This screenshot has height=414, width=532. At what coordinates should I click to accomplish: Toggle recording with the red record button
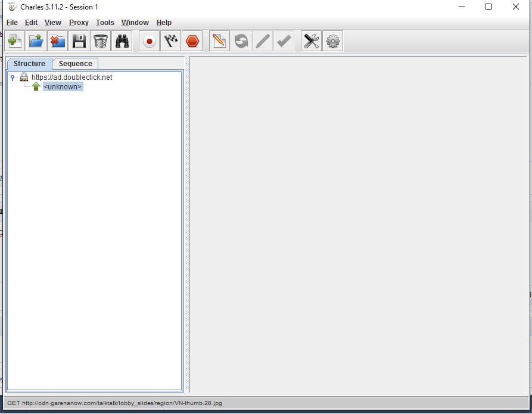tap(150, 41)
